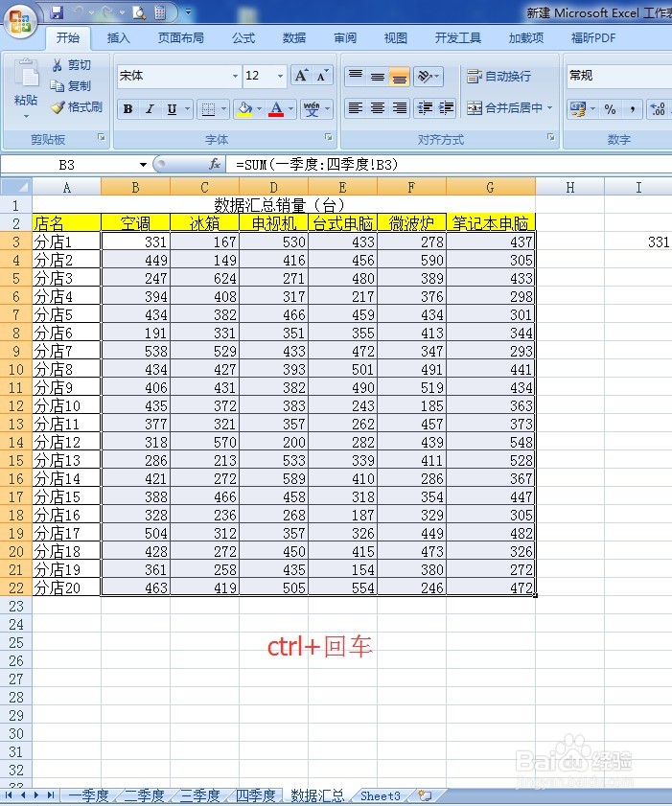The height and width of the screenshot is (806, 672).
Task: Click Merge and Center (合并后居中)
Action: click(504, 108)
